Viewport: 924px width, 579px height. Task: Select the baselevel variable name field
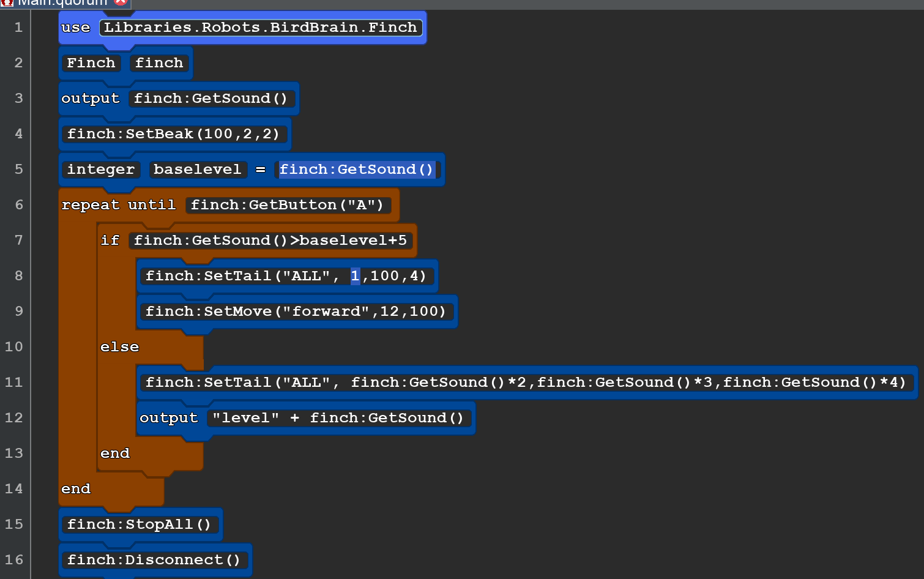point(198,169)
